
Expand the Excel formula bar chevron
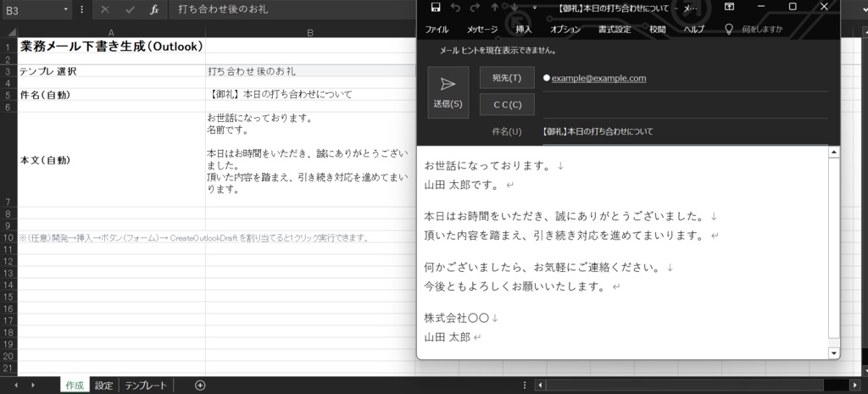point(864,9)
